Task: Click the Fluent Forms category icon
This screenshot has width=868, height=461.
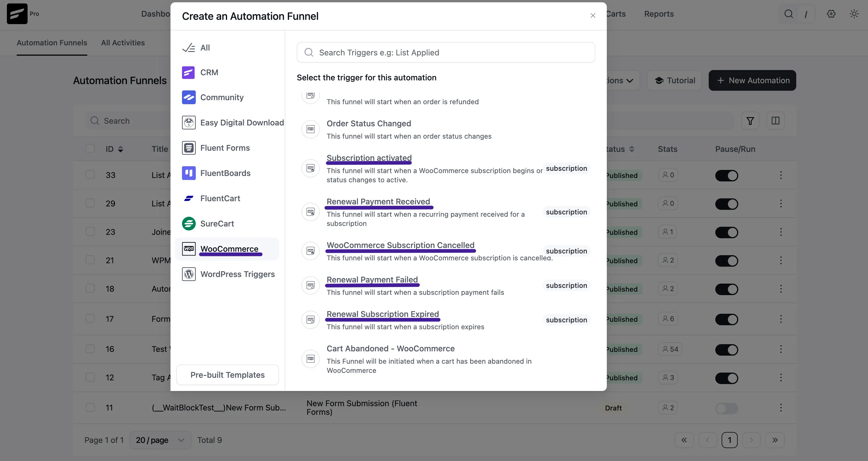Action: tap(188, 148)
